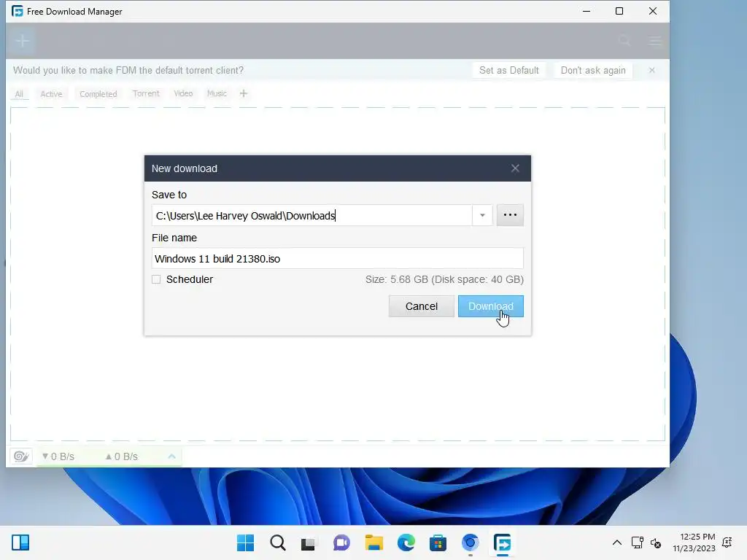The height and width of the screenshot is (560, 747).
Task: Maximize the Free Download Manager window
Action: pos(619,11)
